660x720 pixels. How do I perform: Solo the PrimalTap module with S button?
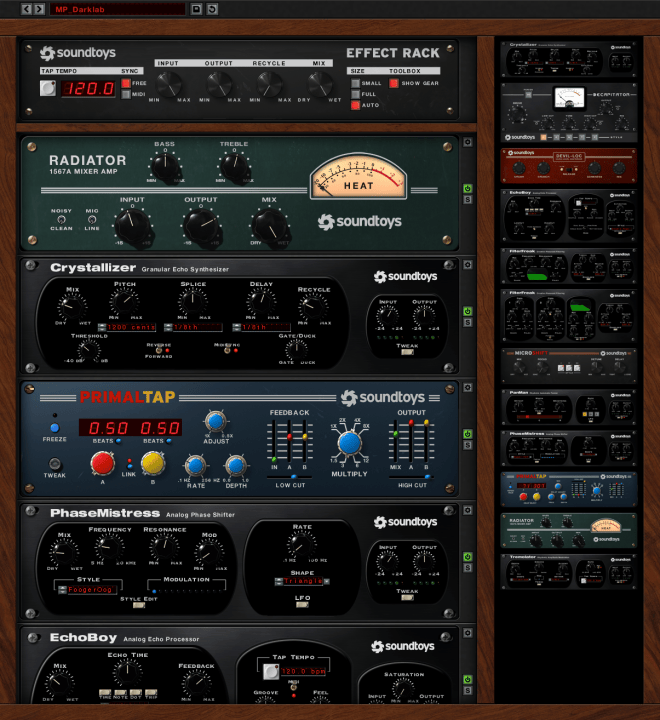pyautogui.click(x=468, y=445)
